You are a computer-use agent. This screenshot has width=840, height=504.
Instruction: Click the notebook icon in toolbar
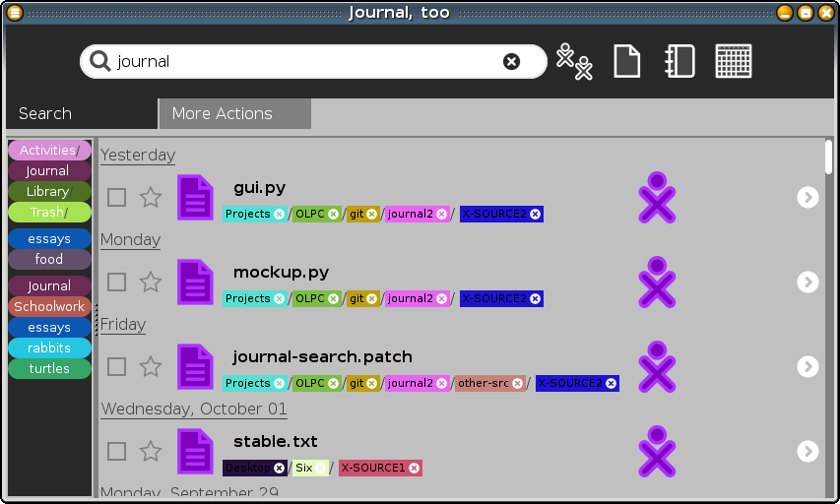679,61
